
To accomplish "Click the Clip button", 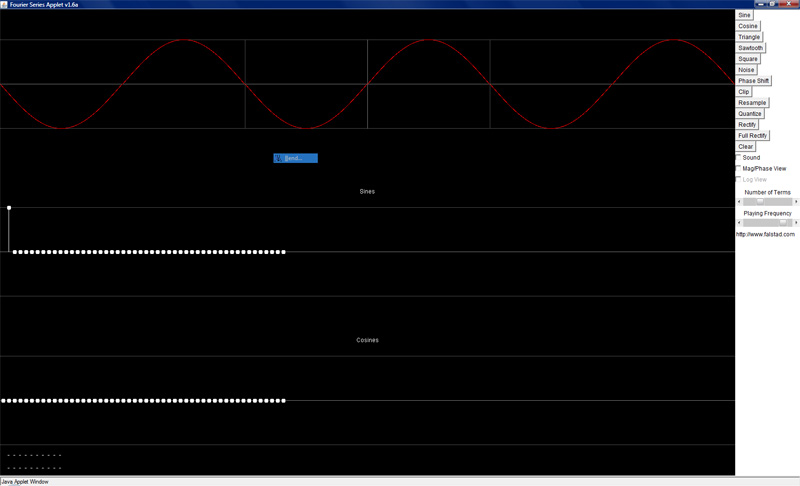I will [743, 92].
